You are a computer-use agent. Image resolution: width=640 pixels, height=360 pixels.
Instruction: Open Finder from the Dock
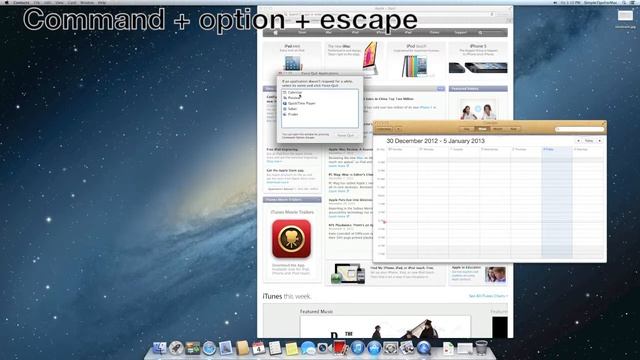coord(160,348)
